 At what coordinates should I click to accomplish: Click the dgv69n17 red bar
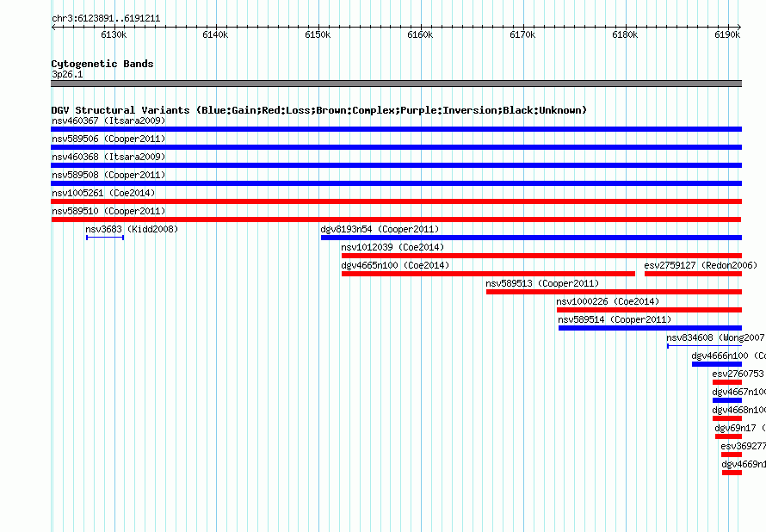pyautogui.click(x=729, y=436)
